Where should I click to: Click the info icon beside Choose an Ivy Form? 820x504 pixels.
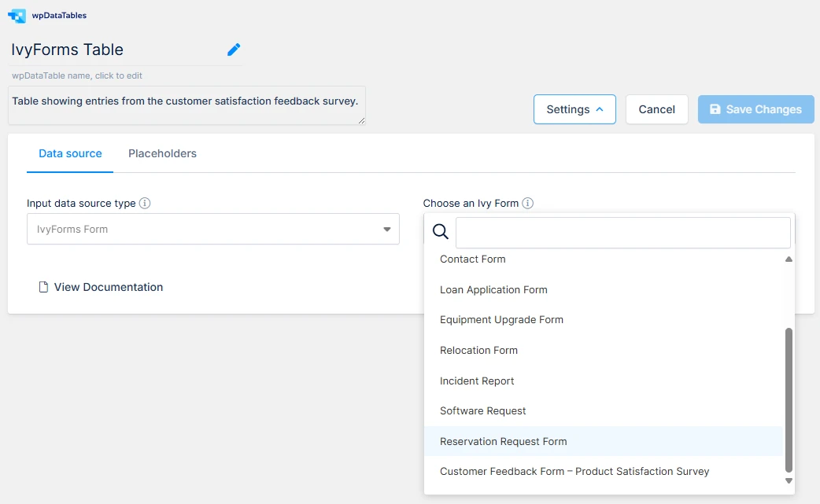[527, 203]
